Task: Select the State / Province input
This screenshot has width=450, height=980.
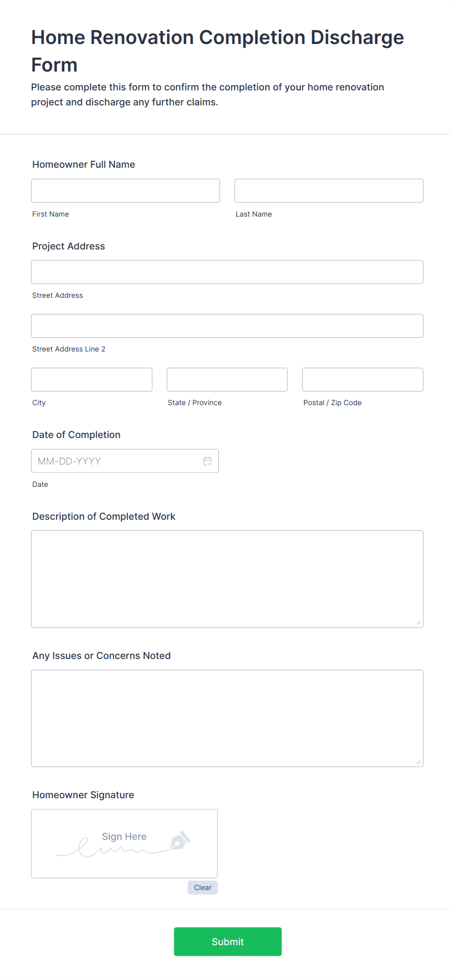Action: click(227, 380)
